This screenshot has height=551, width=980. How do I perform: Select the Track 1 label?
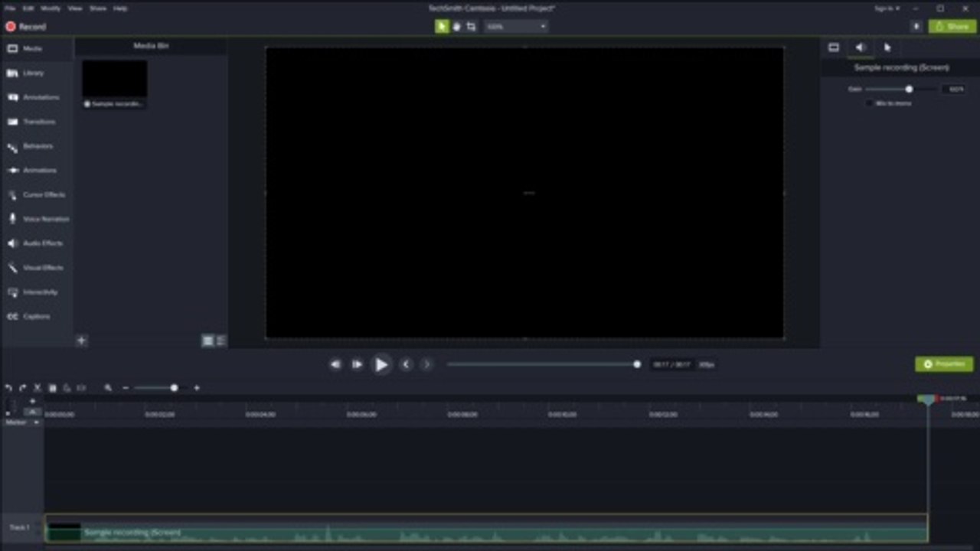19,527
